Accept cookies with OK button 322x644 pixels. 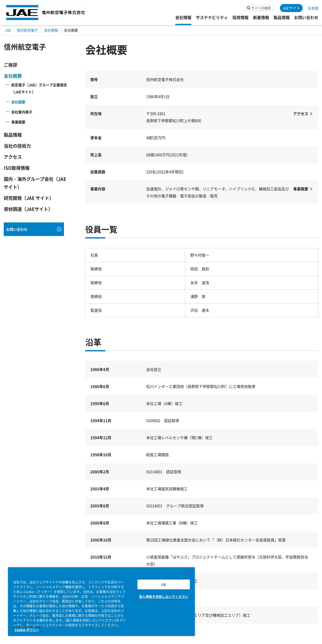coord(164,585)
